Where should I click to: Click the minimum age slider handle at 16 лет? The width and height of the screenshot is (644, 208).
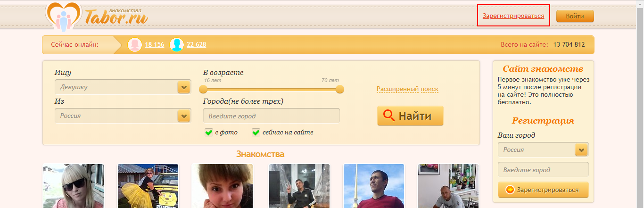(203, 89)
